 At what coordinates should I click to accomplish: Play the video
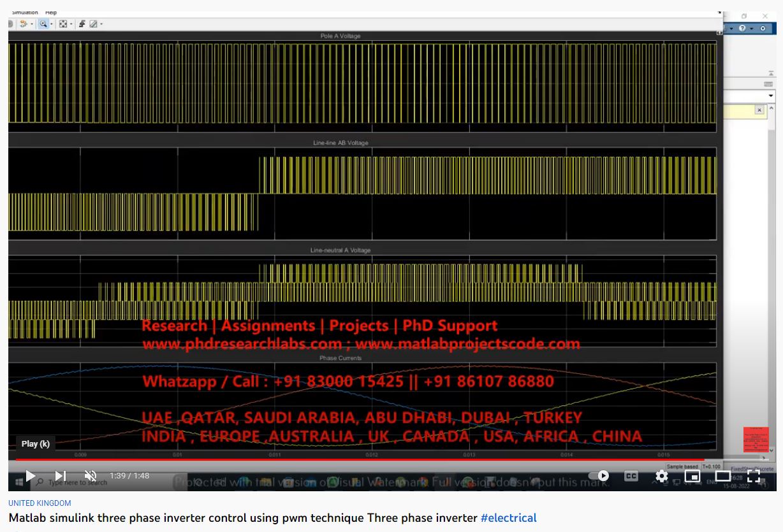tap(30, 475)
